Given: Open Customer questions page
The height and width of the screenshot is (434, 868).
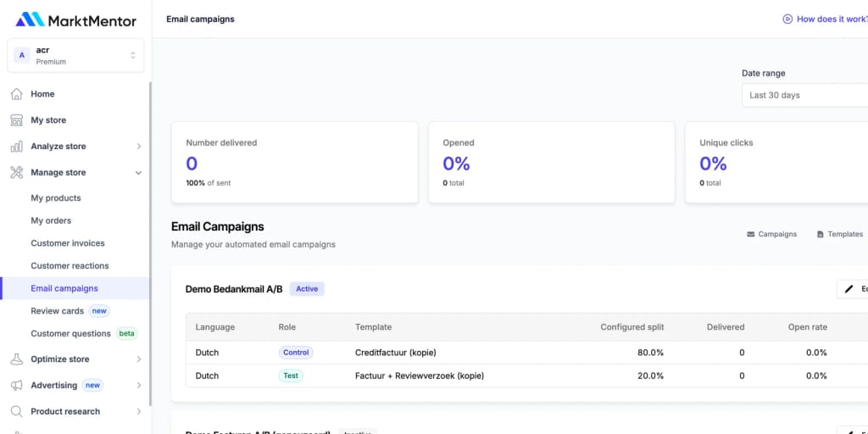Looking at the screenshot, I should click(71, 334).
